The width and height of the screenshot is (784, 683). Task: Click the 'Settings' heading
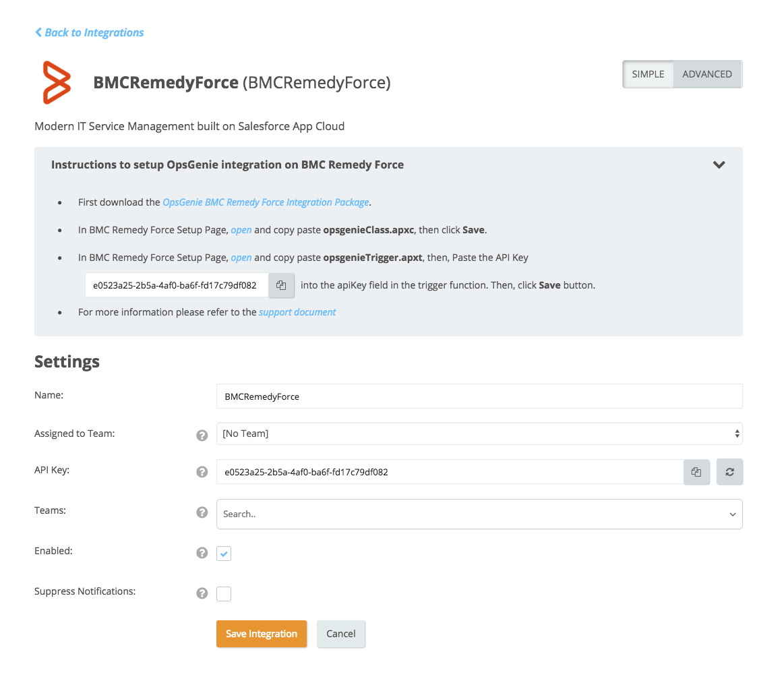point(67,361)
